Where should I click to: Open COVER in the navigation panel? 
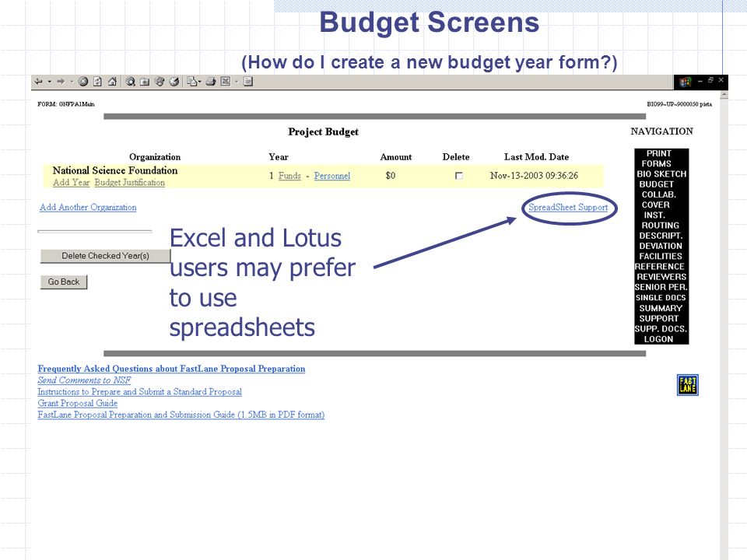point(655,205)
